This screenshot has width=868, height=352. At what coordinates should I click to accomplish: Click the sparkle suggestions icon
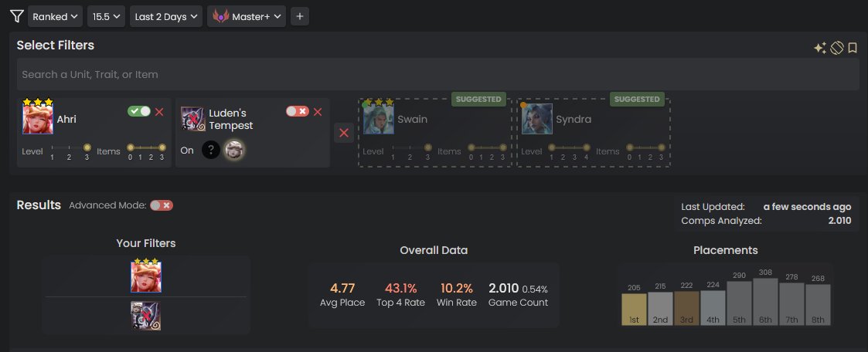[820, 48]
